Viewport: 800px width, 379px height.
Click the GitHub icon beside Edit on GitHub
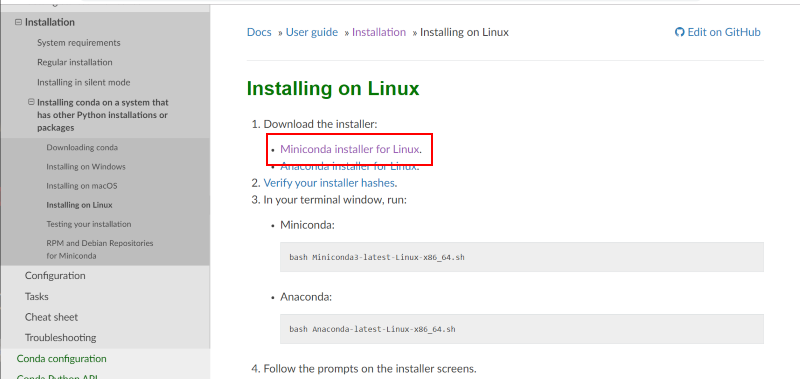pyautogui.click(x=679, y=32)
